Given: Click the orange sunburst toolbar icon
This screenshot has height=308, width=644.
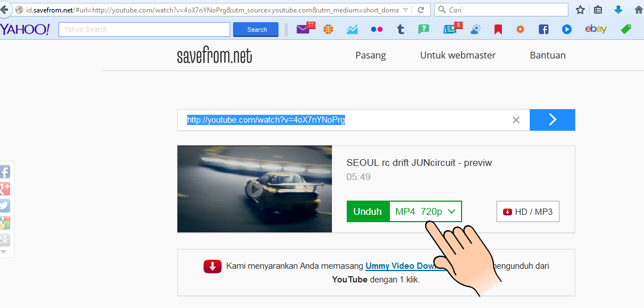Looking at the screenshot, I should 521,30.
